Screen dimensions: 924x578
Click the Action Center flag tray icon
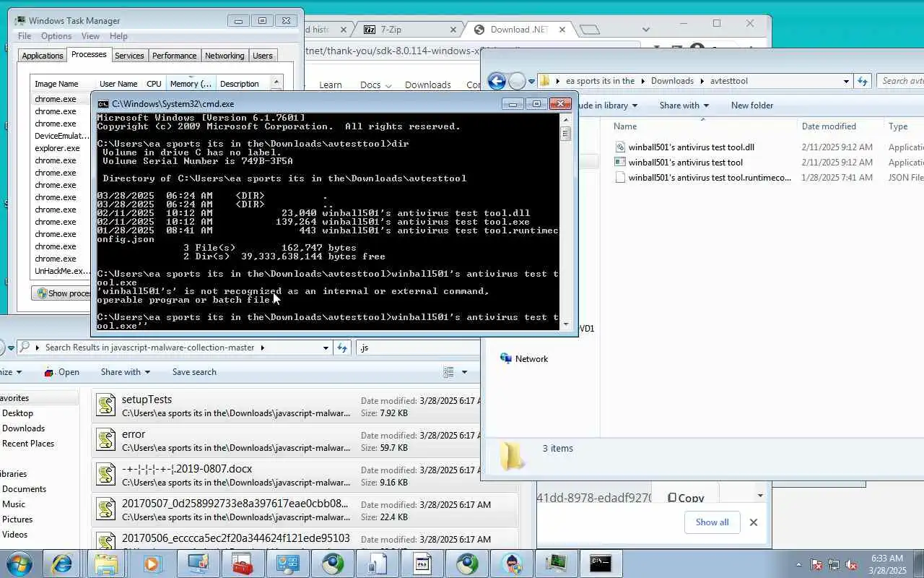(x=816, y=564)
